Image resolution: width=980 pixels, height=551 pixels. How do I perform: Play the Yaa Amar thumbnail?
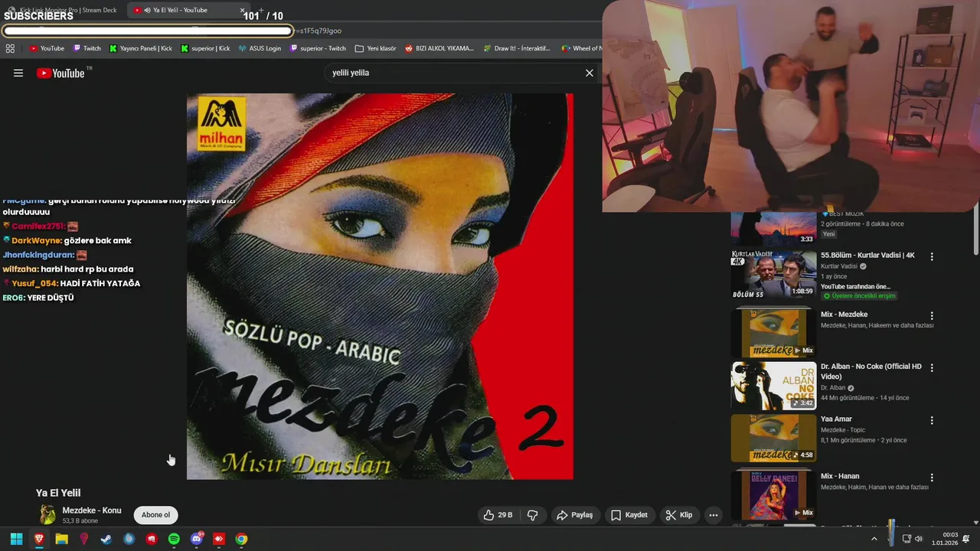coord(773,439)
